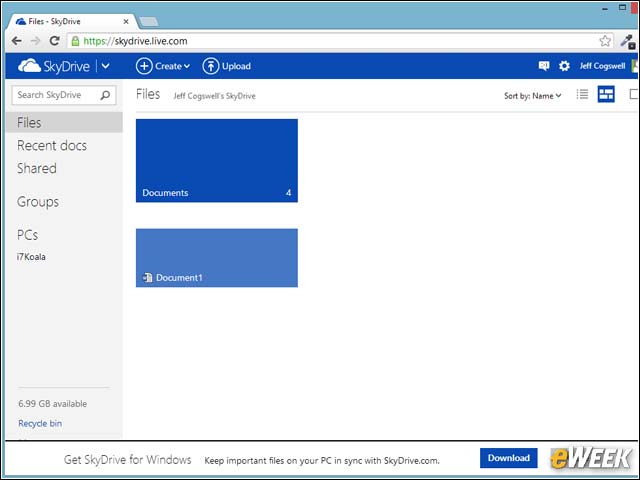The width and height of the screenshot is (640, 480).
Task: Open the Create menu
Action: pos(162,66)
